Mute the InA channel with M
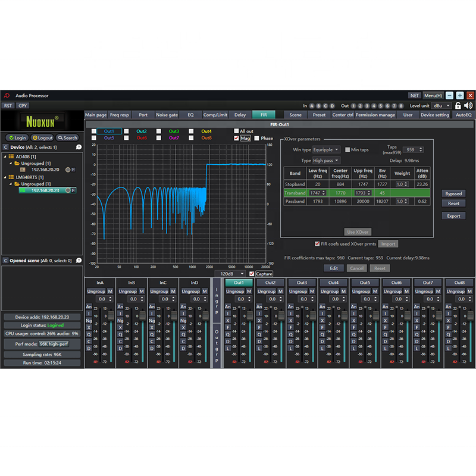Image resolution: width=476 pixels, height=476 pixels. 110,291
